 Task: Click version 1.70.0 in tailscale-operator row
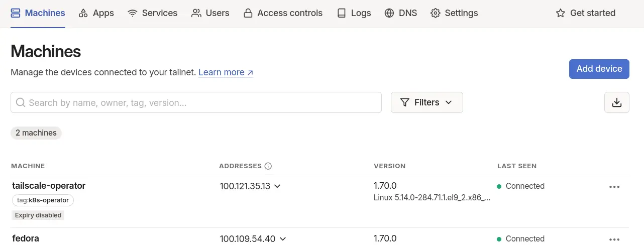click(385, 186)
